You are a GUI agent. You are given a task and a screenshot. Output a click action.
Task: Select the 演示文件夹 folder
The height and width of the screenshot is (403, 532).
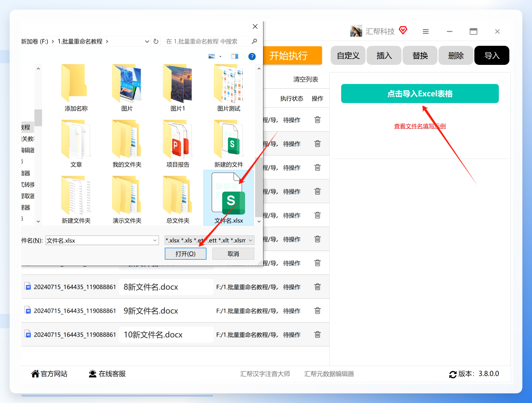click(x=127, y=200)
